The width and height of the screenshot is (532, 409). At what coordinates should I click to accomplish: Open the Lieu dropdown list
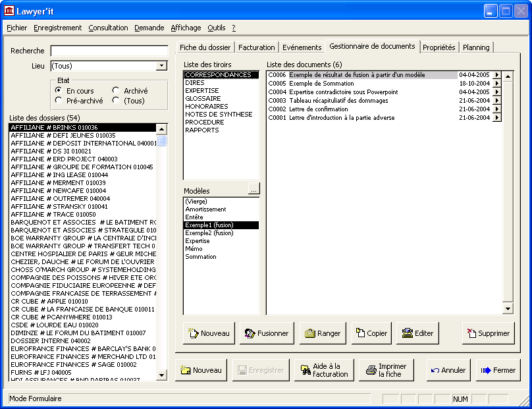[x=161, y=66]
